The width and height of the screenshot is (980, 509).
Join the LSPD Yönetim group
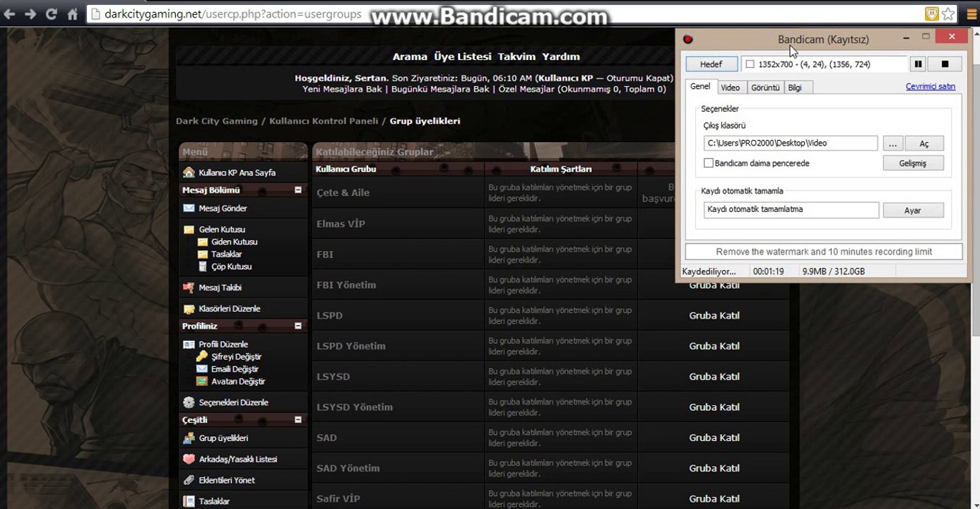coord(714,346)
